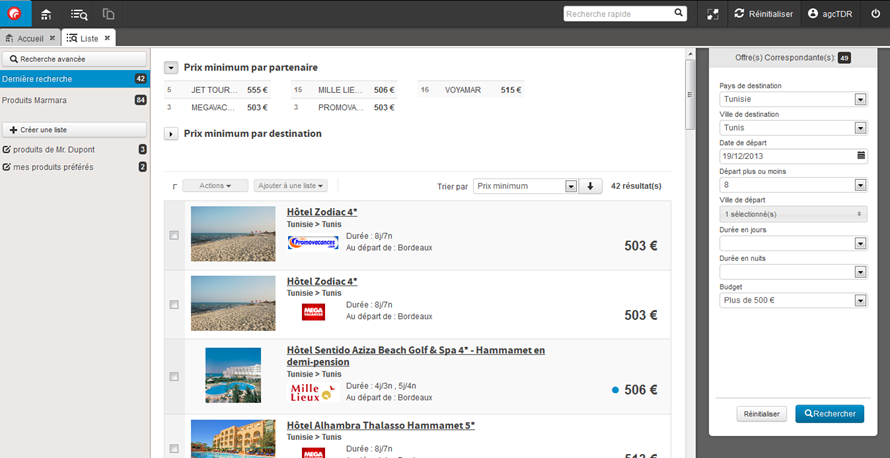Check the first Hôtel Zodiac 4* checkbox
This screenshot has width=890, height=458.
pyautogui.click(x=174, y=236)
